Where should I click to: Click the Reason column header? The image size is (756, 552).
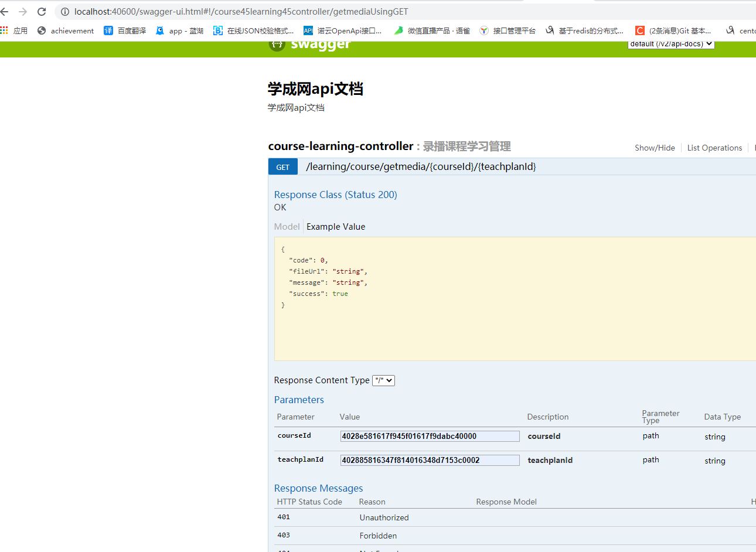coord(372,502)
